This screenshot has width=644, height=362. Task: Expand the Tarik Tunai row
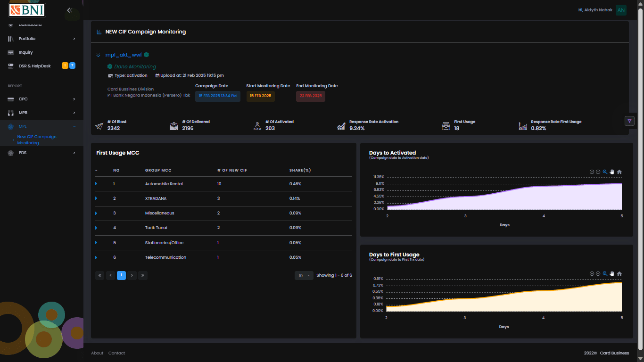96,228
